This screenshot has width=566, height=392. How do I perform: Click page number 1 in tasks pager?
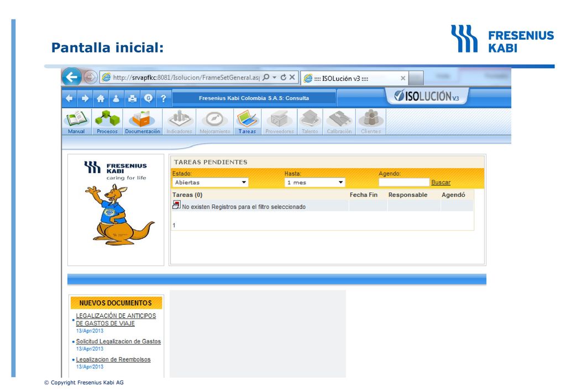pyautogui.click(x=174, y=225)
